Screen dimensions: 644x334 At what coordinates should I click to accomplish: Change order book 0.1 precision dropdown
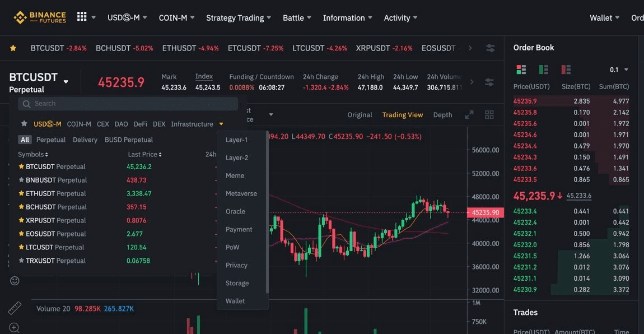(619, 70)
